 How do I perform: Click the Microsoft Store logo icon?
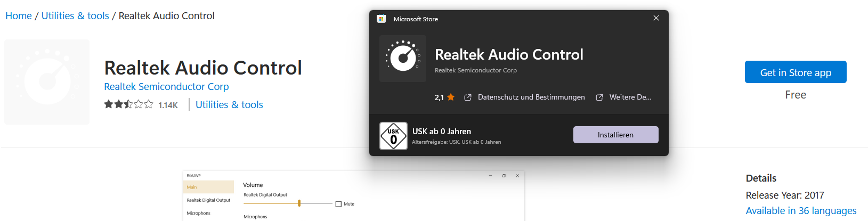(x=381, y=19)
